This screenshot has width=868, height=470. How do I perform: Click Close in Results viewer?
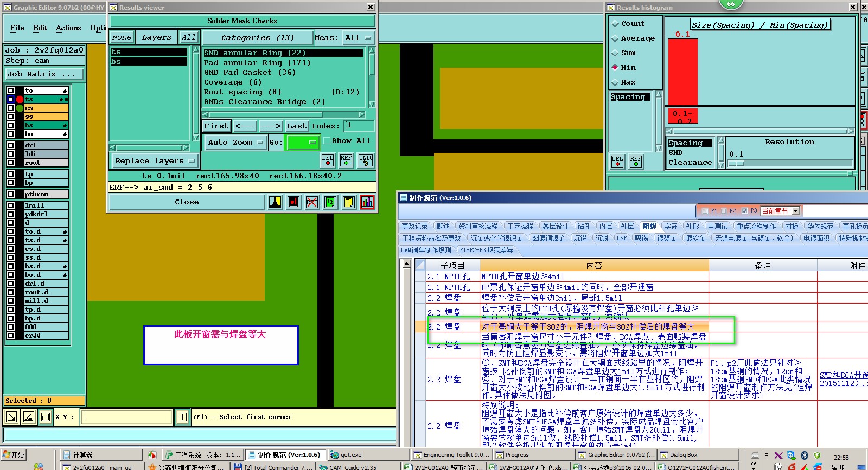pos(187,202)
